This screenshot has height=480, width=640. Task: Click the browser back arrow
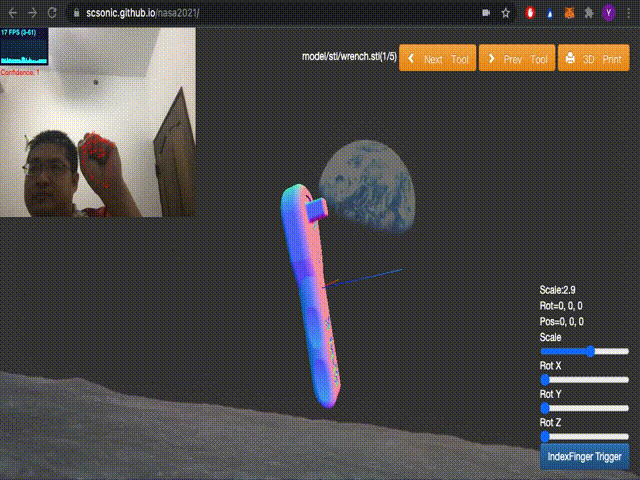11,13
